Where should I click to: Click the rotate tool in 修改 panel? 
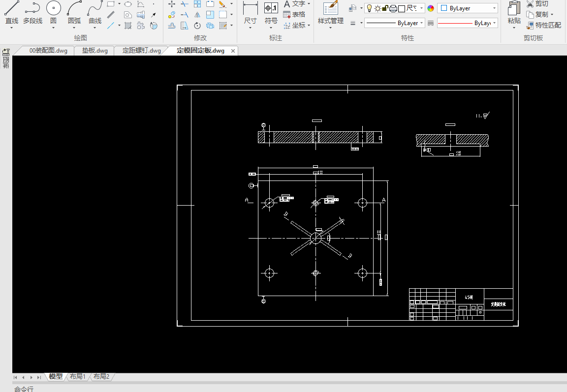click(197, 26)
